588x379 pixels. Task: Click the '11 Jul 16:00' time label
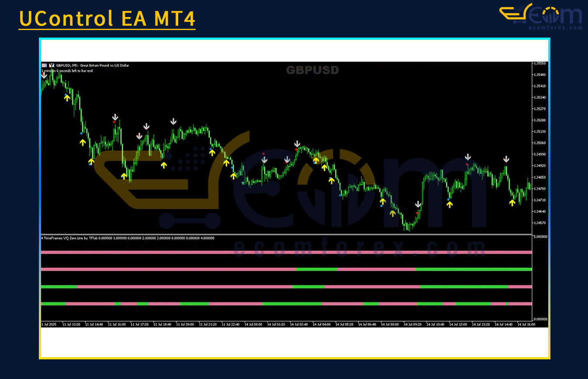click(117, 324)
